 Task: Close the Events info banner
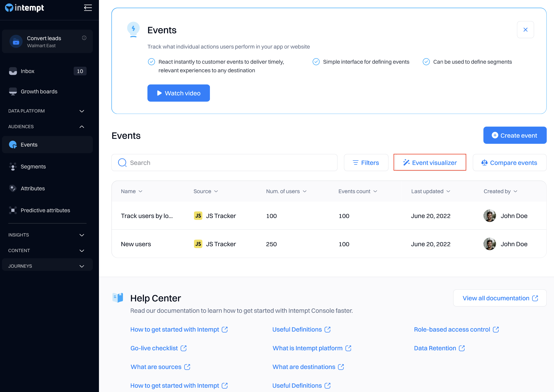525,30
